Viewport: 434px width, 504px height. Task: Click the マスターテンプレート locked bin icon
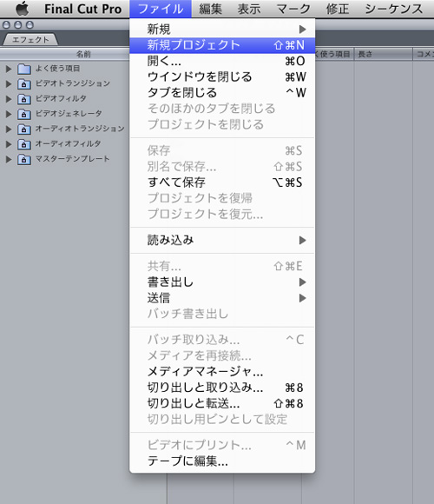24,159
